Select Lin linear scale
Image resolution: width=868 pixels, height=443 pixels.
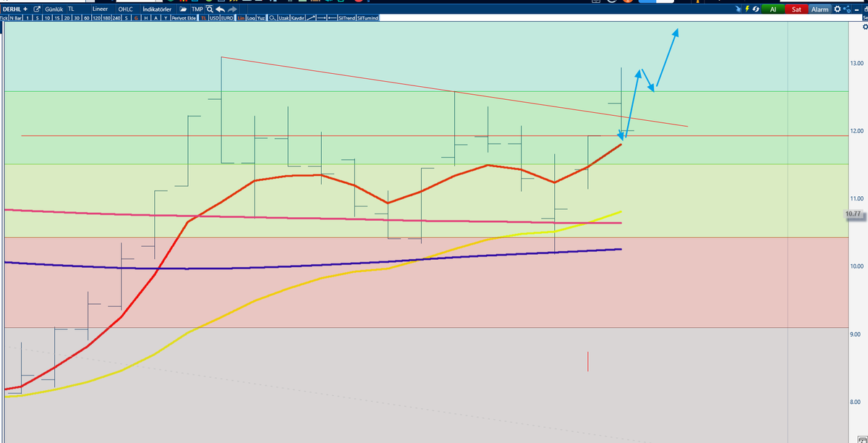241,17
